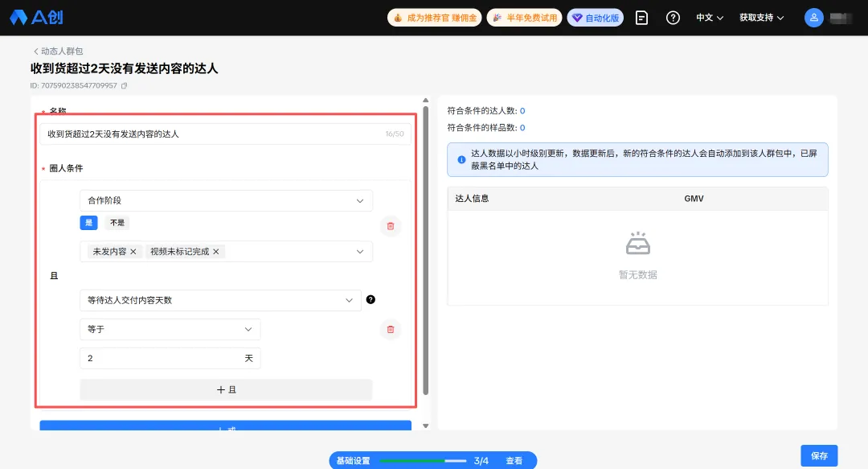Image resolution: width=868 pixels, height=469 pixels.
Task: Click the page title 收到货超过2天没有发送内容的达人
Action: [124, 68]
